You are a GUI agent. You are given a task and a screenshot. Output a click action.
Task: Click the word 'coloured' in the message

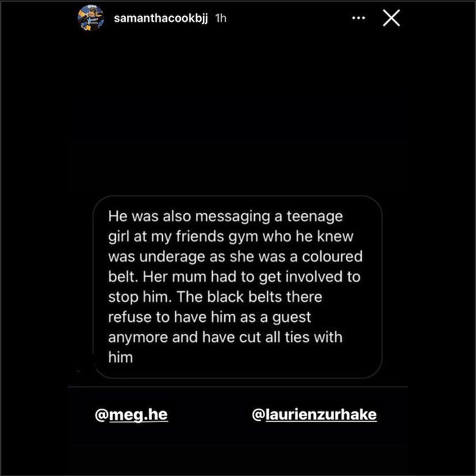pos(332,256)
